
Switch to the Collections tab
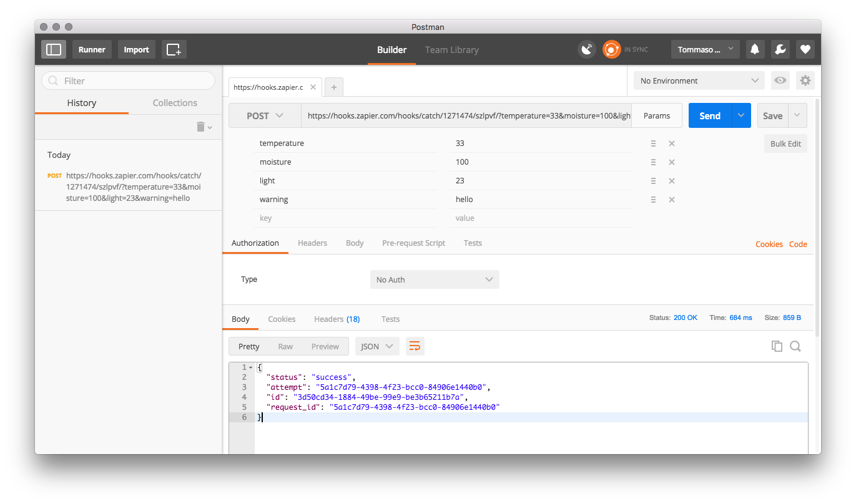(175, 103)
